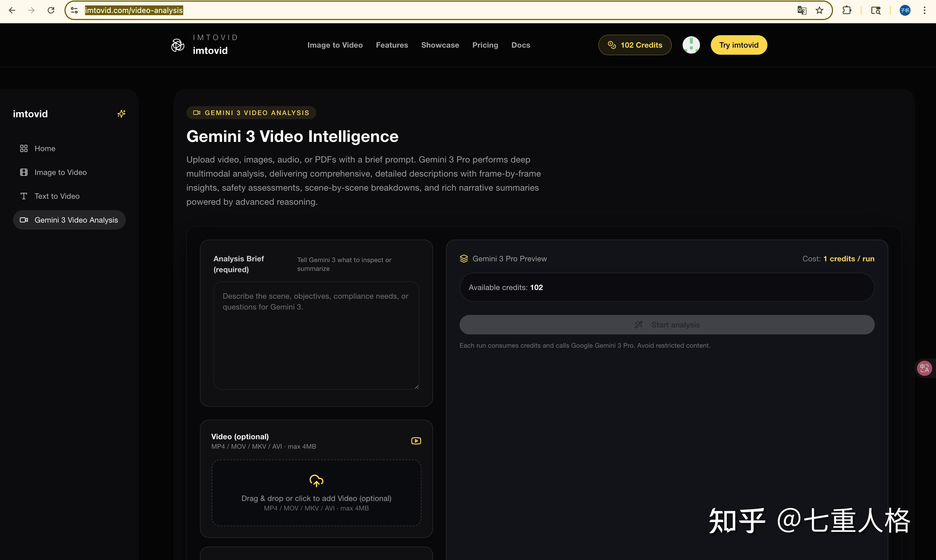Click the imtovid logo icon in header
Image resolution: width=936 pixels, height=560 pixels.
pyautogui.click(x=177, y=45)
